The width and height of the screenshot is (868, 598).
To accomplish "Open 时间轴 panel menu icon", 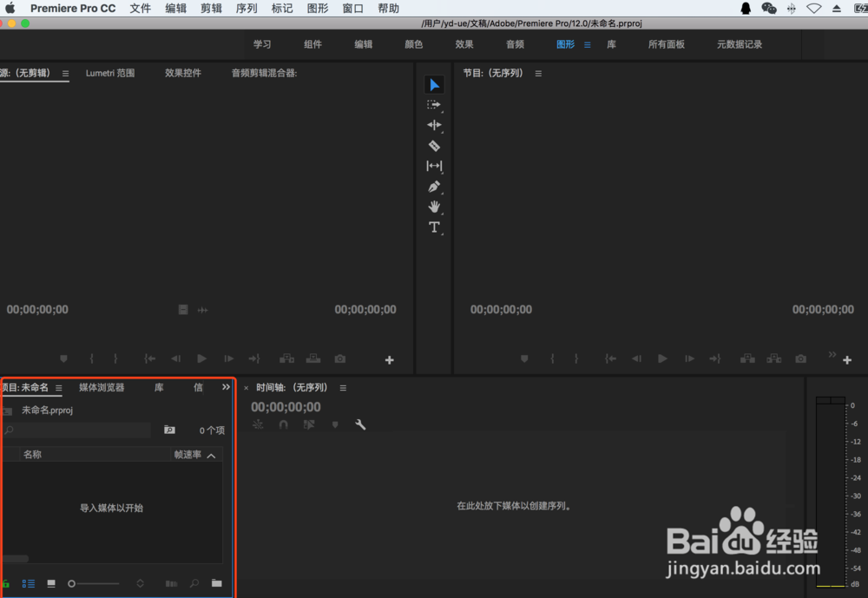I will pyautogui.click(x=343, y=388).
